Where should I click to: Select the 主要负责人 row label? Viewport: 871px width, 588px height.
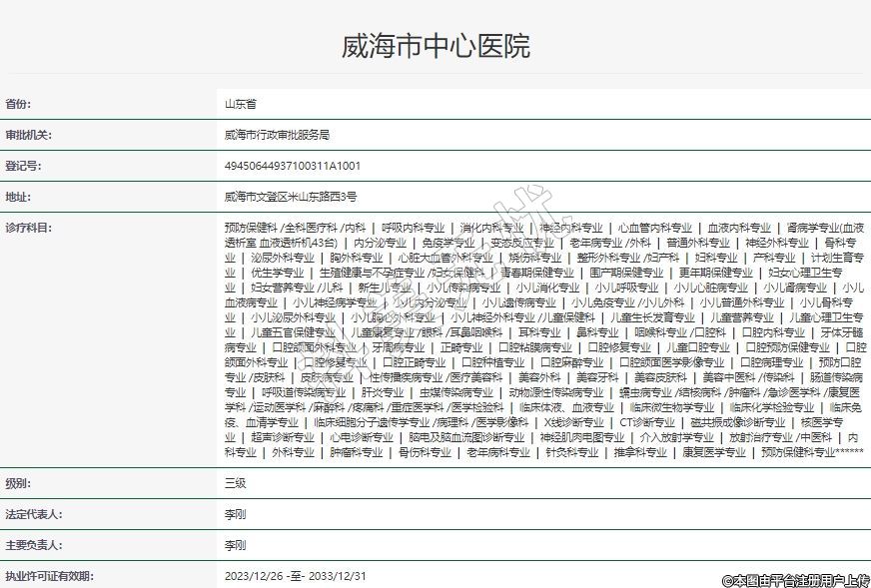pyautogui.click(x=33, y=545)
